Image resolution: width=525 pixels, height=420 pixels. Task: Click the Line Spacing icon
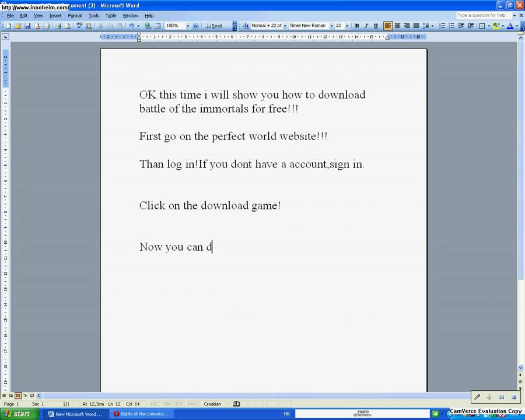pos(426,26)
